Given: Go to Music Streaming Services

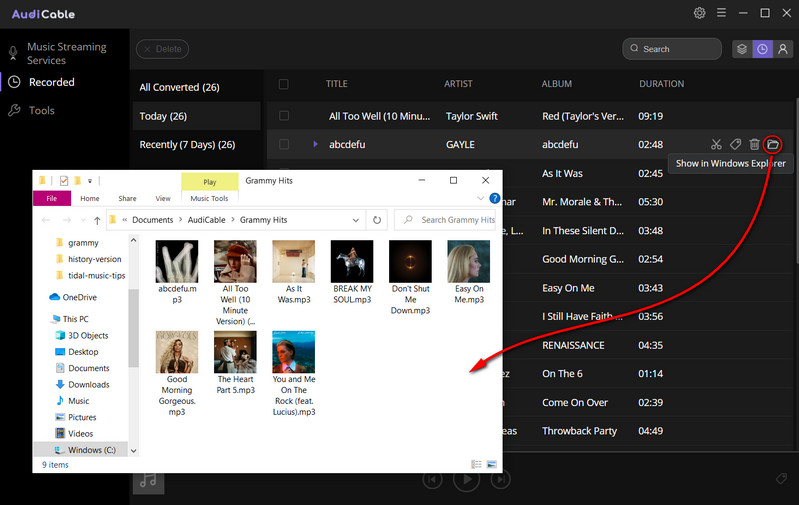Looking at the screenshot, I should 67,54.
